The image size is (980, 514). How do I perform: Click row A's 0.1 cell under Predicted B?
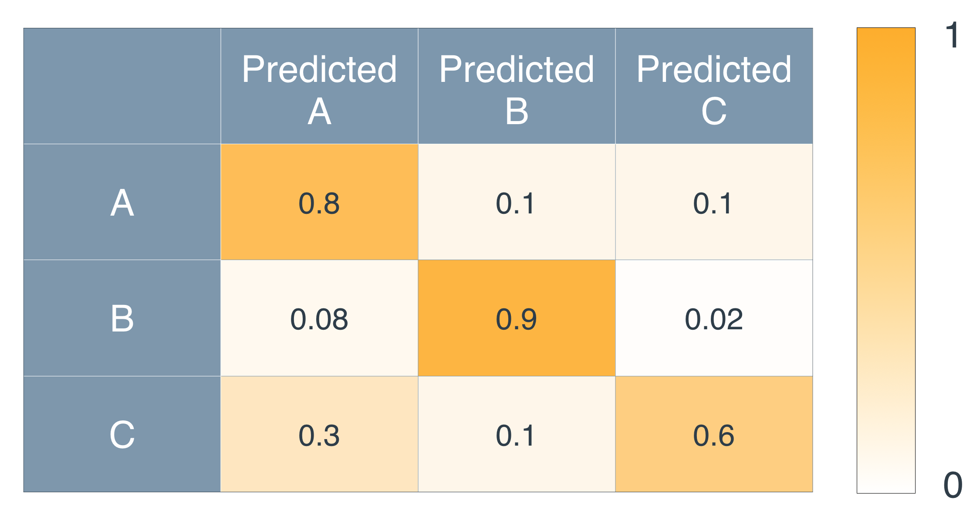pos(517,203)
